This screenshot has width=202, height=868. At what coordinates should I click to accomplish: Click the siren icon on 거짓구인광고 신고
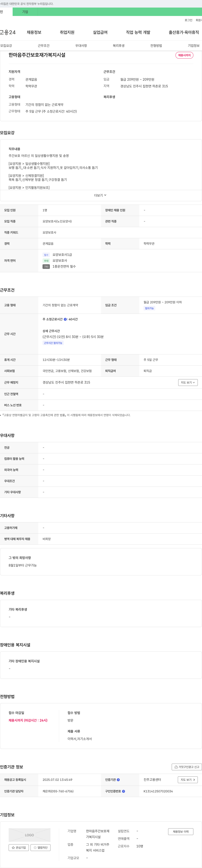[176, 767]
